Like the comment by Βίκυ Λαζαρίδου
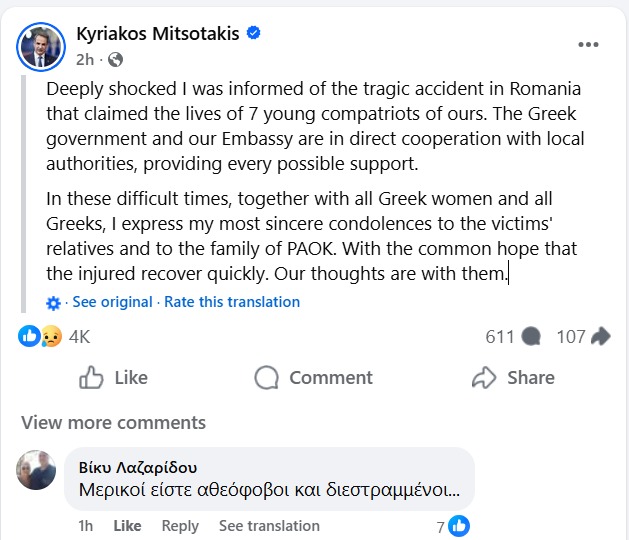 pos(127,526)
